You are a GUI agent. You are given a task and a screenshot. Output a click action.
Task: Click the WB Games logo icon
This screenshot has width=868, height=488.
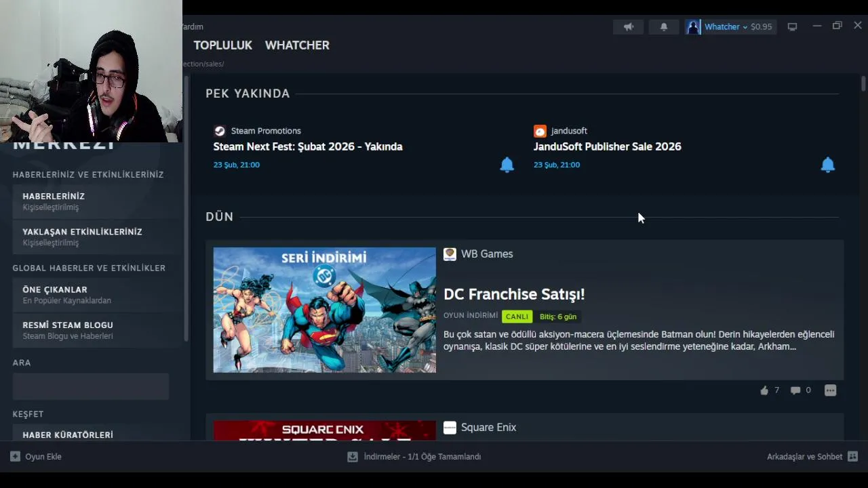[x=450, y=254]
